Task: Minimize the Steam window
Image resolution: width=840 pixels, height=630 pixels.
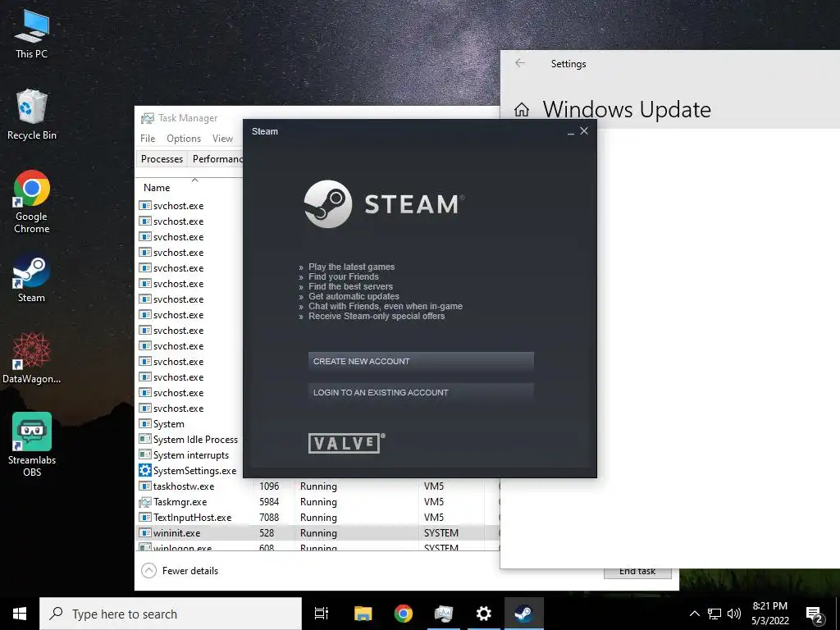Action: click(x=571, y=131)
